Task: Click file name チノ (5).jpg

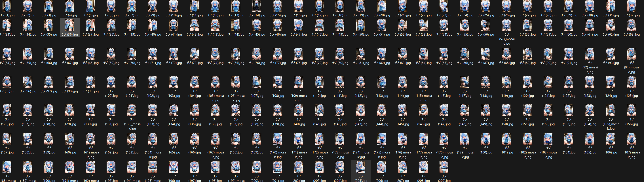Action: 90,15
